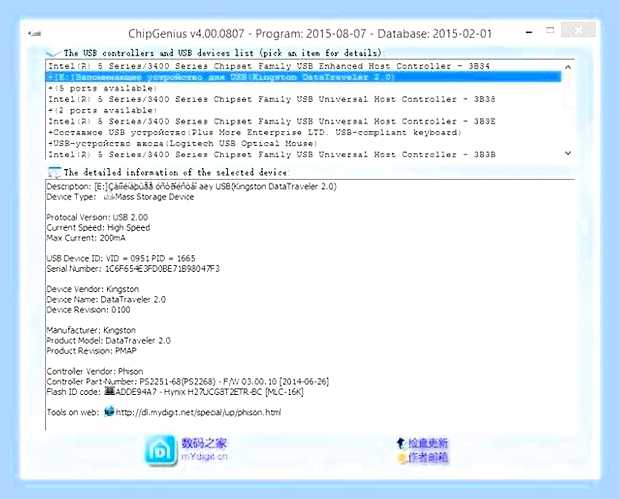Click the flash chip icon beside Flash ID code

click(109, 391)
